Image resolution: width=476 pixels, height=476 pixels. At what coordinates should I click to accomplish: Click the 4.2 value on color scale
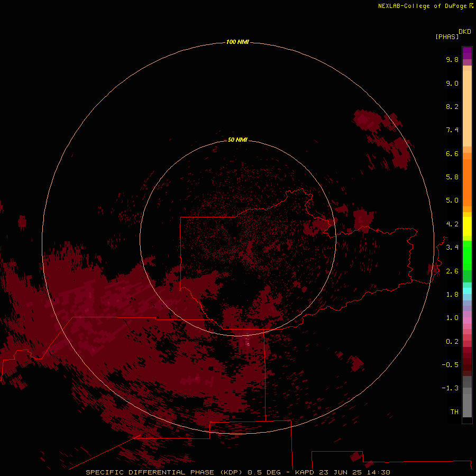click(452, 224)
